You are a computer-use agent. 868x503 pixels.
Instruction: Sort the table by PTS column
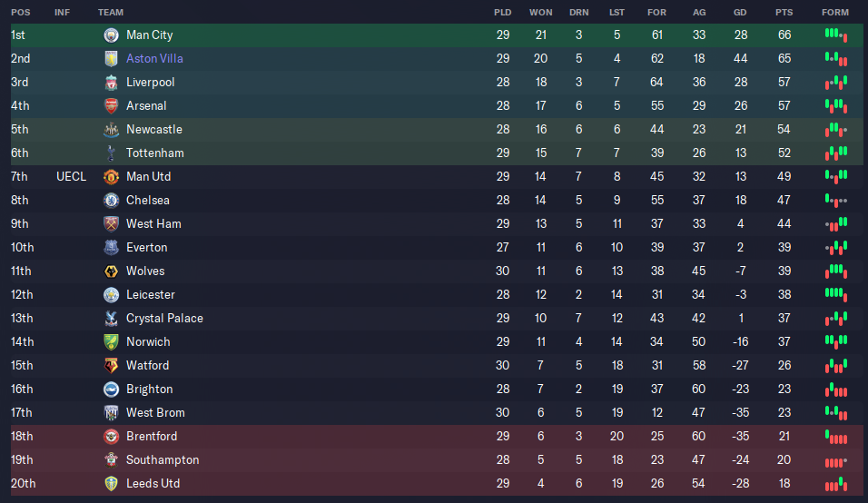pos(784,12)
